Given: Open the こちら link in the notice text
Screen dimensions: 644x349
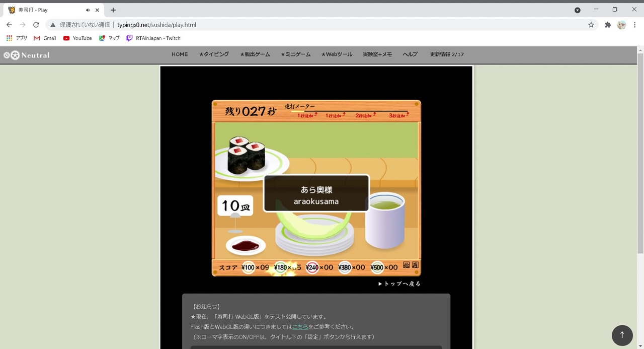Looking at the screenshot, I should [x=300, y=326].
